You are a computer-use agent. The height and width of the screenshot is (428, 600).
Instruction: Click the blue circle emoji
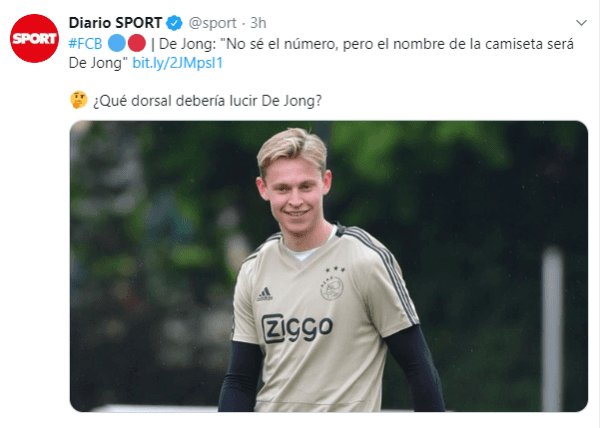117,43
